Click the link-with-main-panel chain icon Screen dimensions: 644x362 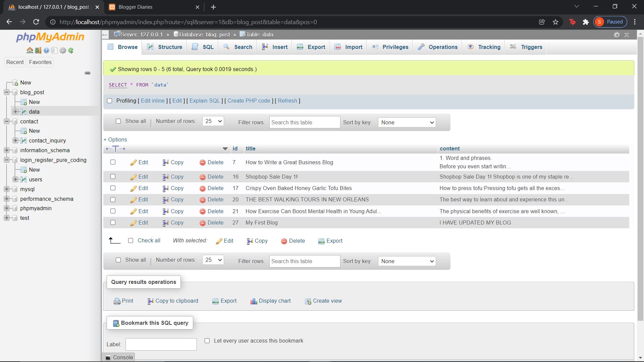(x=88, y=73)
